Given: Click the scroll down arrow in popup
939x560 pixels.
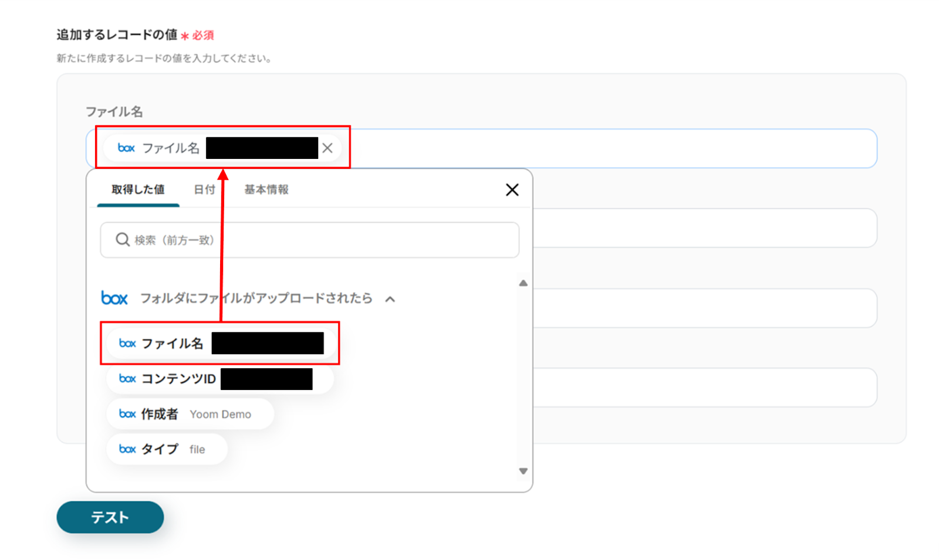Looking at the screenshot, I should point(523,471).
